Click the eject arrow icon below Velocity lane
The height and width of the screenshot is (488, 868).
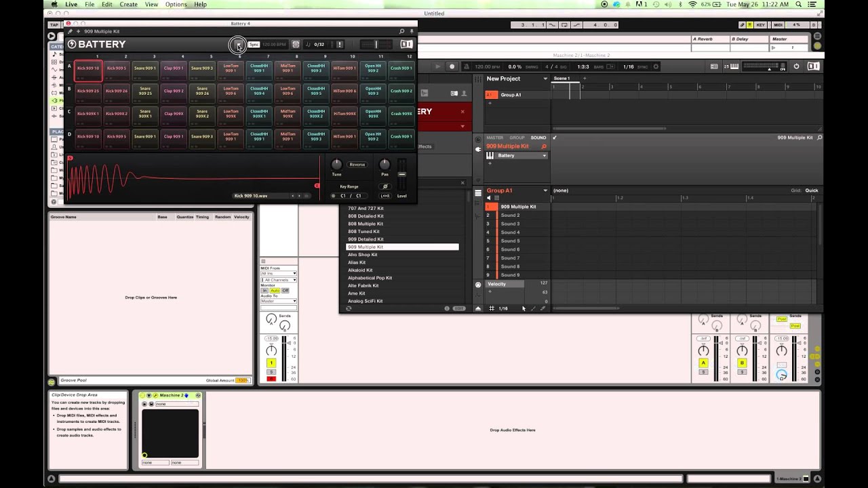pos(478,308)
